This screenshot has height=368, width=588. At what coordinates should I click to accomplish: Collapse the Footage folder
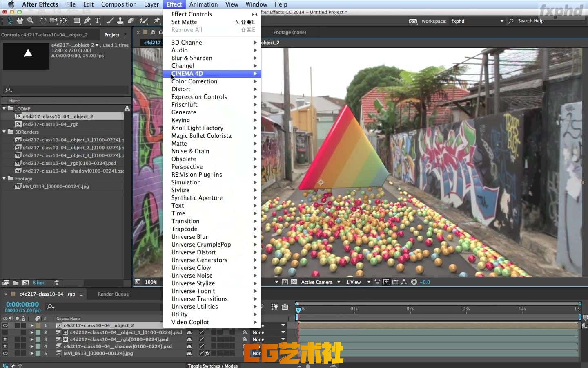pyautogui.click(x=4, y=179)
